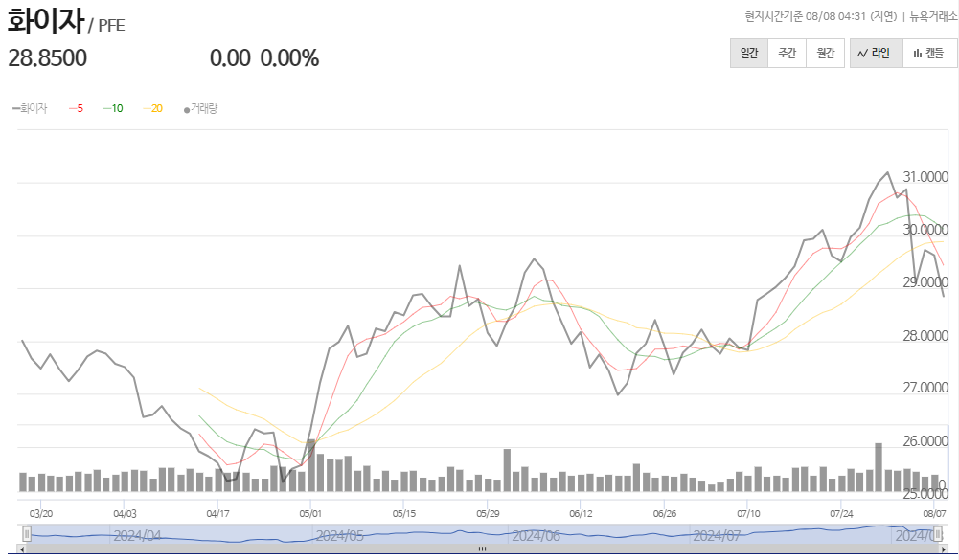Click the 07/24 x-axis date label
The image size is (959, 560).
(x=841, y=513)
